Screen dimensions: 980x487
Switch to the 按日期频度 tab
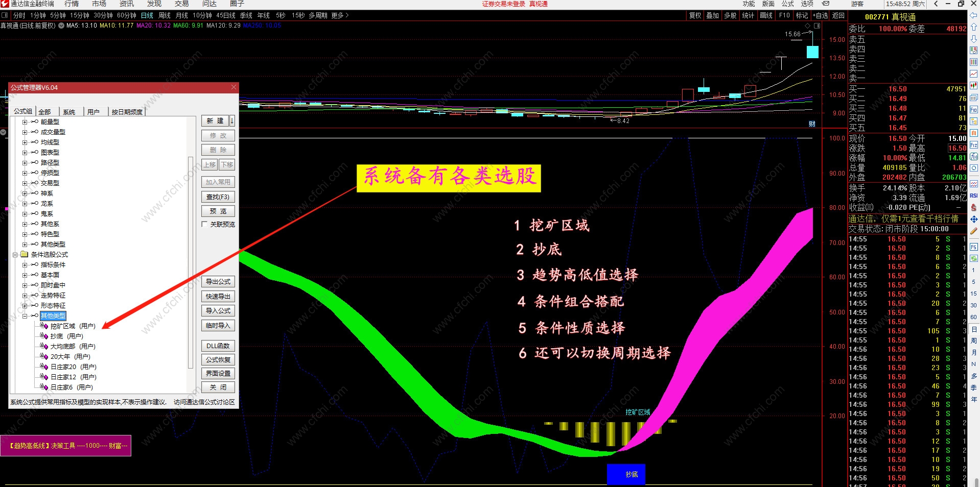127,112
